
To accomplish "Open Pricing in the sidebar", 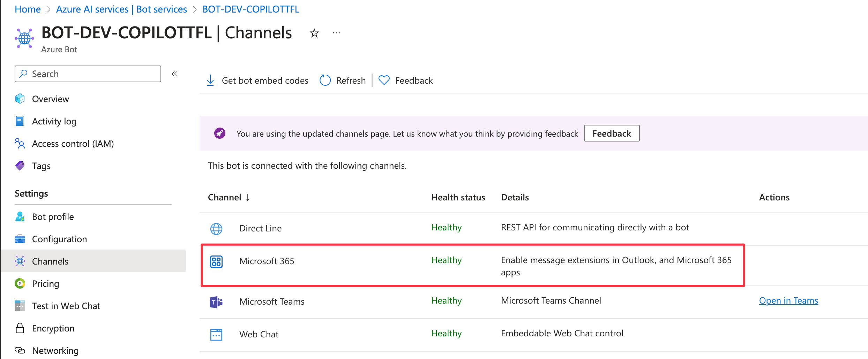I will (x=46, y=284).
